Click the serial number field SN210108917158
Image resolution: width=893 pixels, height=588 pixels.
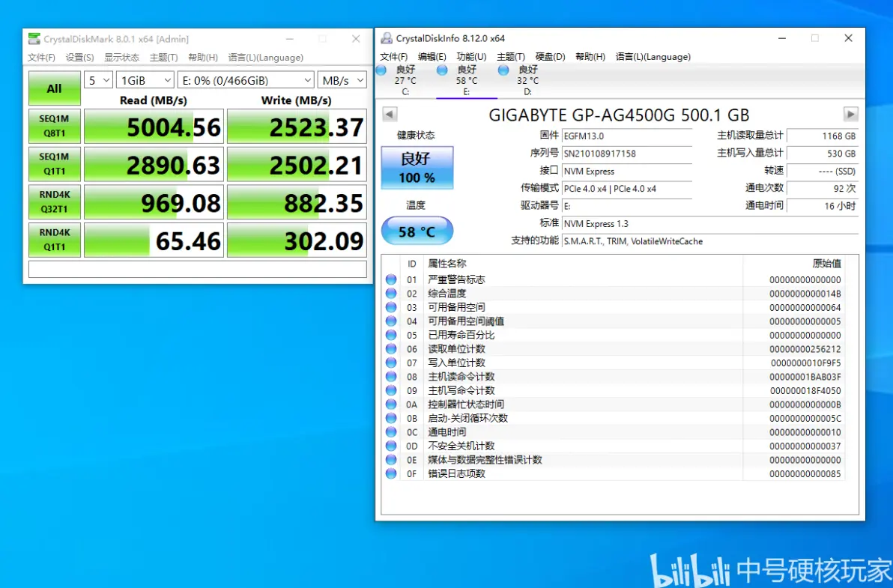(627, 154)
